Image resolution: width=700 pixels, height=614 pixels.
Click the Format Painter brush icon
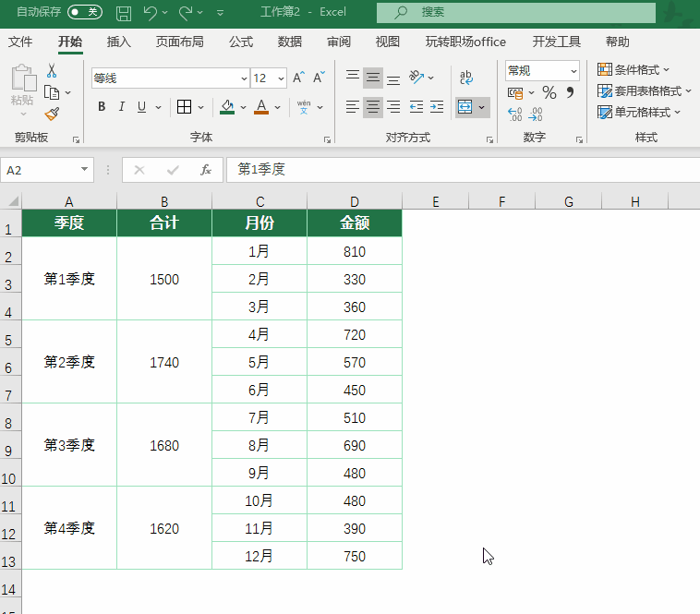[x=52, y=114]
